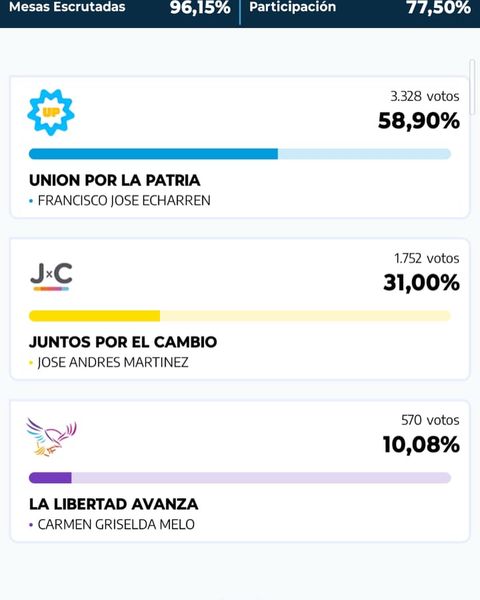Select the blue bullet beside Francisco Jose Echarren
This screenshot has width=480, height=600.
point(31,201)
